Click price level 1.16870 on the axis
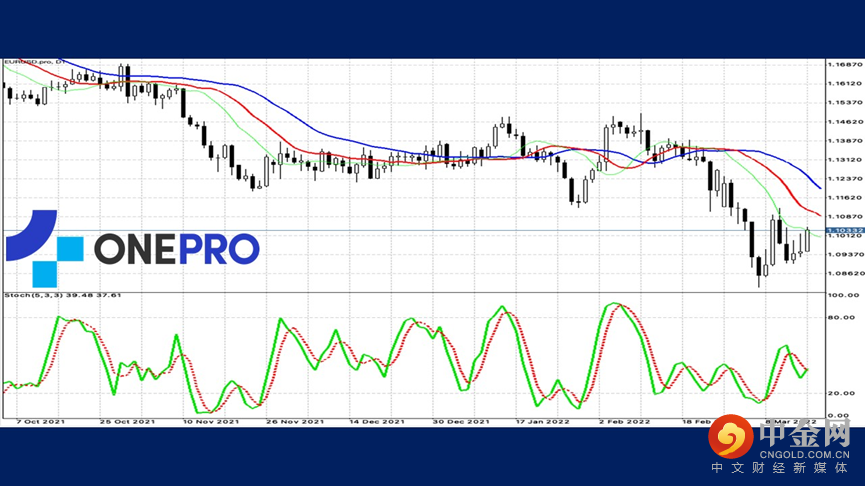865x486 pixels. [x=845, y=65]
